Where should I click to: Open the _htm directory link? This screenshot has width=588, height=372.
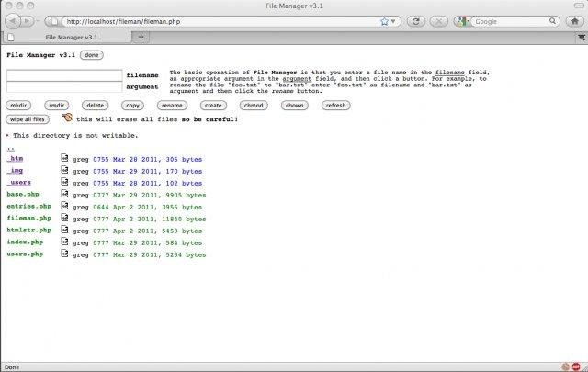(15, 159)
